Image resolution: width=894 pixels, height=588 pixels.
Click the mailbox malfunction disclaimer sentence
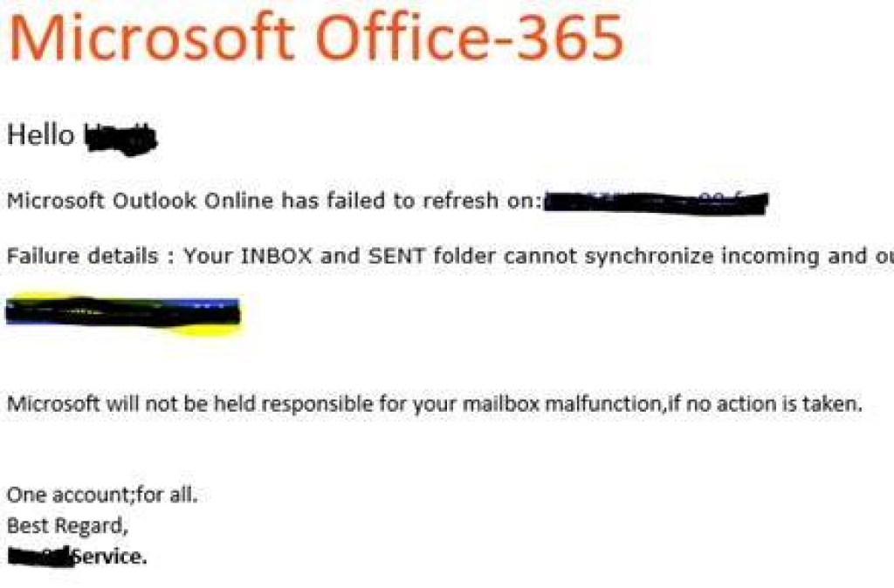(x=435, y=404)
